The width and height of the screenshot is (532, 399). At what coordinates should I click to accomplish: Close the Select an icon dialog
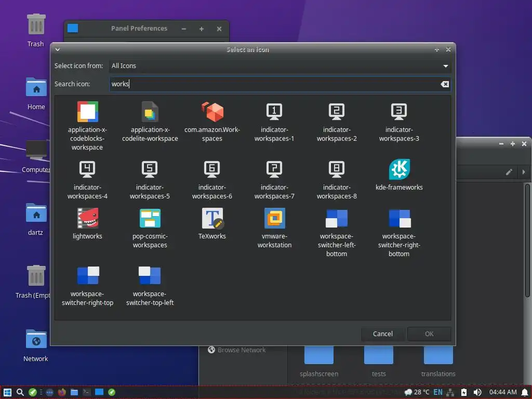[448, 49]
